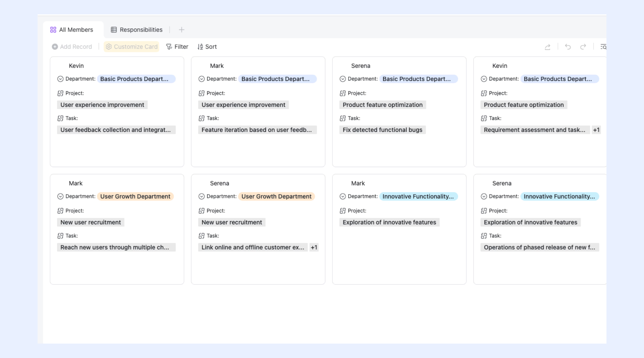This screenshot has width=644, height=358.
Task: Click Mark's name on the Innovative Functionality card
Action: click(358, 183)
